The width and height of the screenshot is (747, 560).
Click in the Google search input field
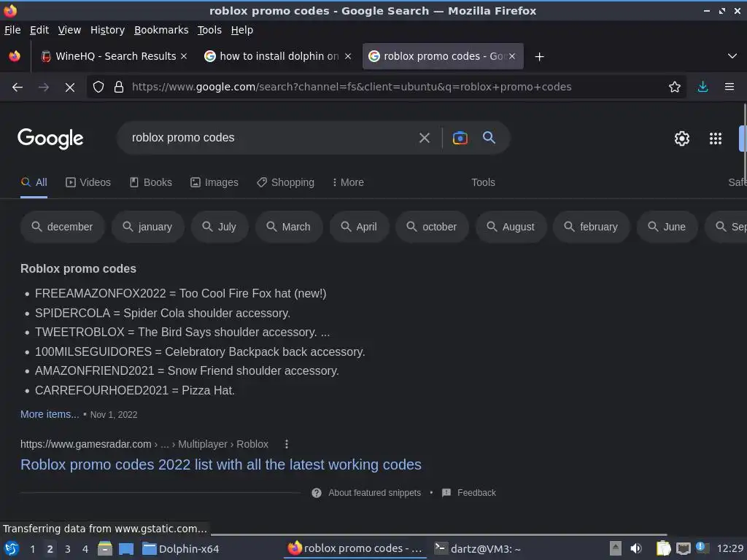coord(271,138)
